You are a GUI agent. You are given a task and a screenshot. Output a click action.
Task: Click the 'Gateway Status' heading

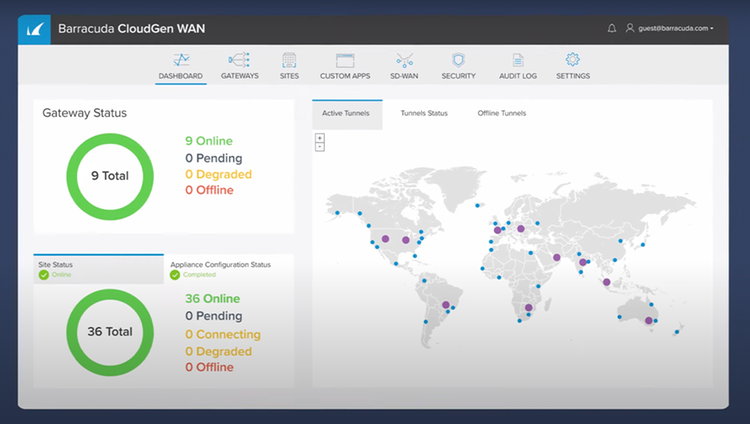(85, 113)
